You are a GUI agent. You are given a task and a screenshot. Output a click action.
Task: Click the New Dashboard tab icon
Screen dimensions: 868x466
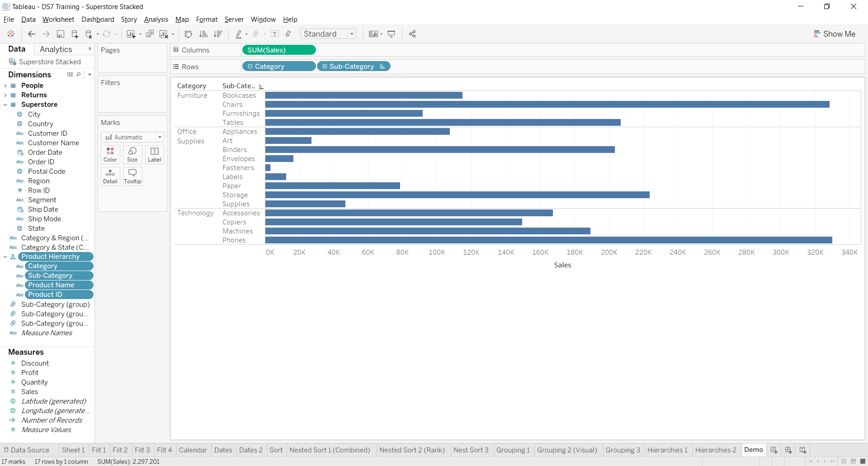click(788, 450)
